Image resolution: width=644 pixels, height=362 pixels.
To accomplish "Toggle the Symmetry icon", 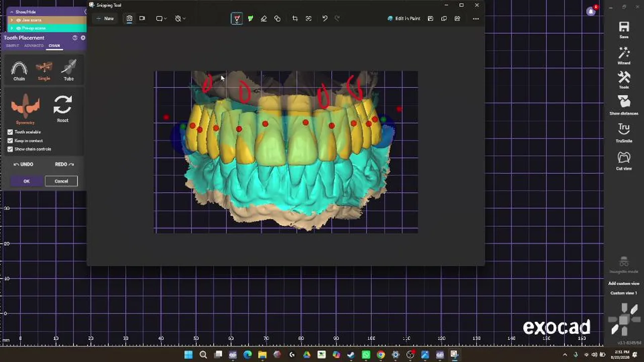I will tap(25, 106).
